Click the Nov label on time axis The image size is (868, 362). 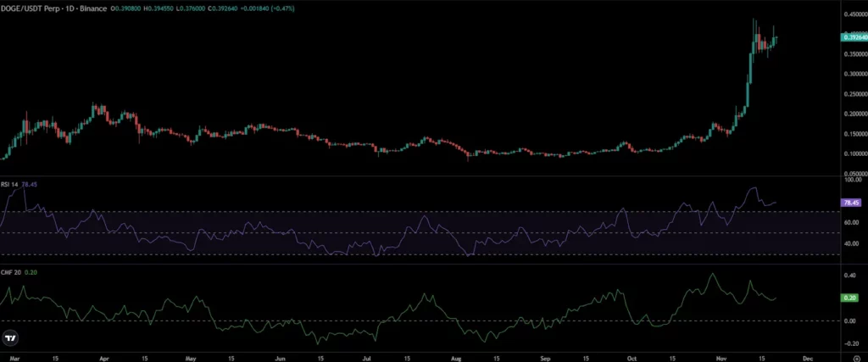click(721, 358)
